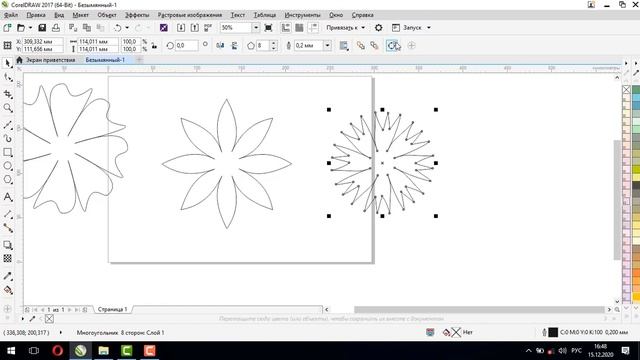640x360 pixels.
Task: Select the Parallel Dimension tool
Action: pos(7,214)
